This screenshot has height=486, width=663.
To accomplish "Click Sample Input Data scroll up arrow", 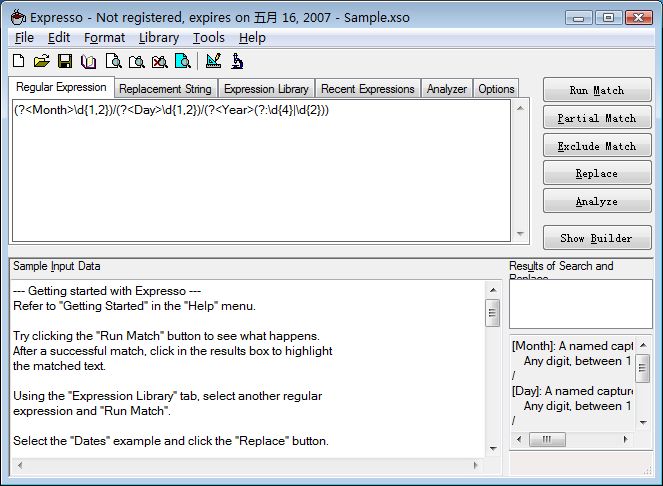I will pyautogui.click(x=493, y=290).
